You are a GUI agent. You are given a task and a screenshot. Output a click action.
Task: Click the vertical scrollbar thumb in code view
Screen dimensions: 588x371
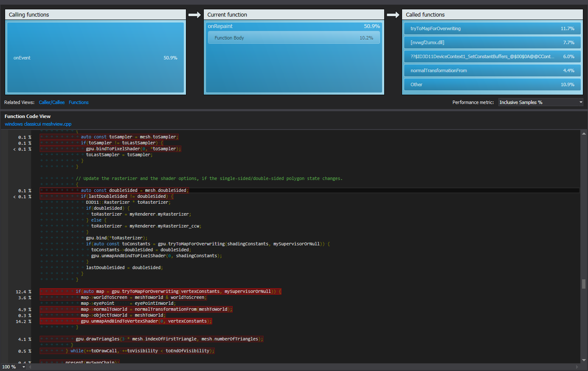pyautogui.click(x=584, y=284)
